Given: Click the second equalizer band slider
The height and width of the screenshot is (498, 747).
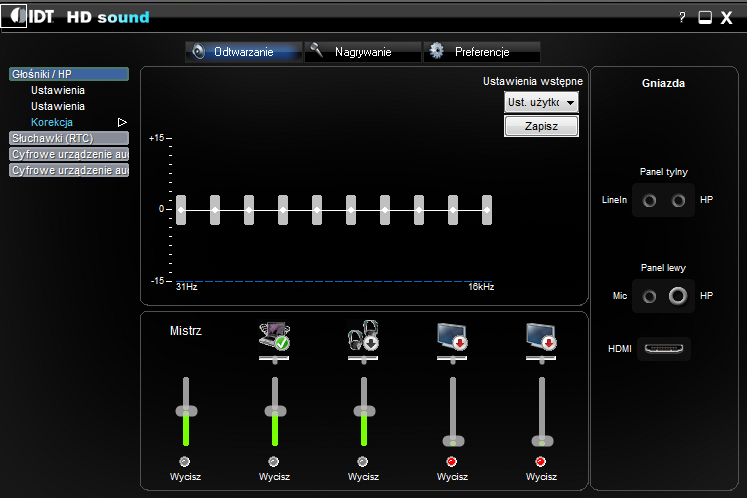Looking at the screenshot, I should tap(215, 210).
